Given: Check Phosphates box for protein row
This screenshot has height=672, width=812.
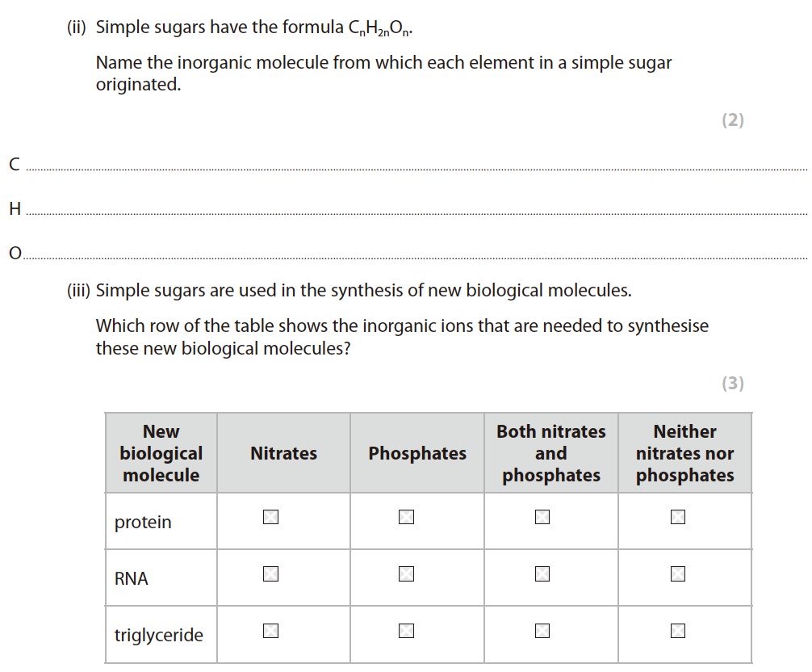Looking at the screenshot, I should click(406, 517).
